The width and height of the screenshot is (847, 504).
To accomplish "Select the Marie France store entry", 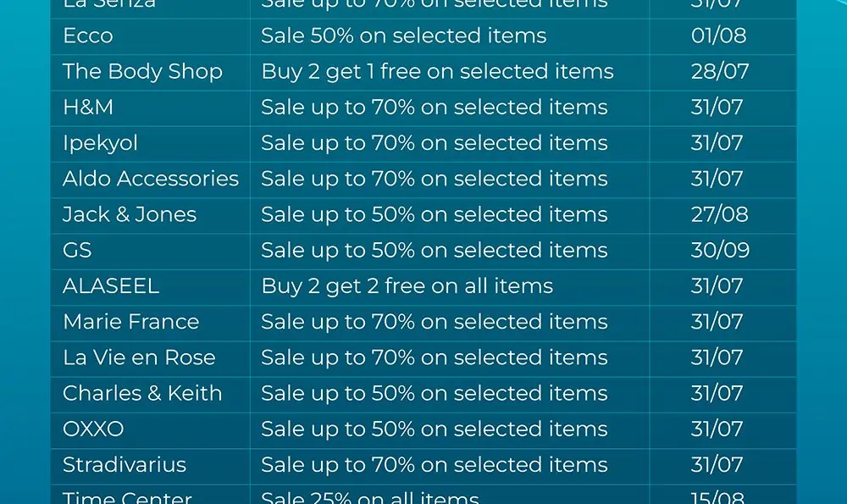I will 131,322.
